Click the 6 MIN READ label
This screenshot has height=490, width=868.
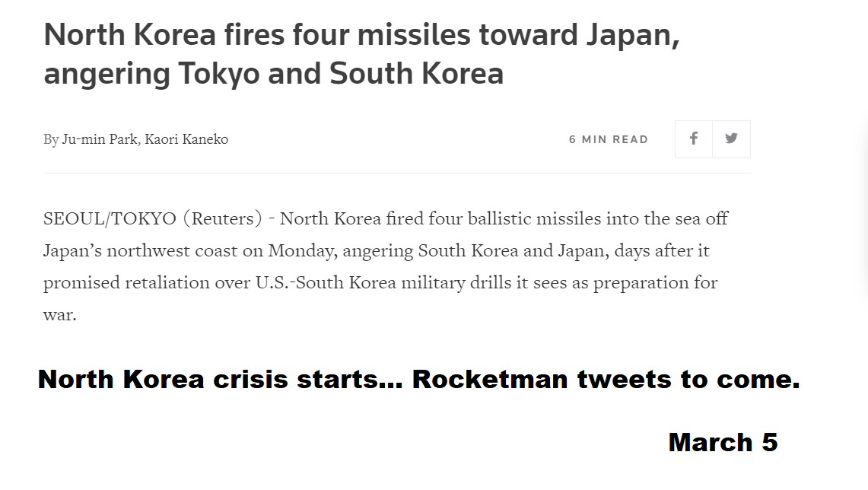pyautogui.click(x=609, y=139)
